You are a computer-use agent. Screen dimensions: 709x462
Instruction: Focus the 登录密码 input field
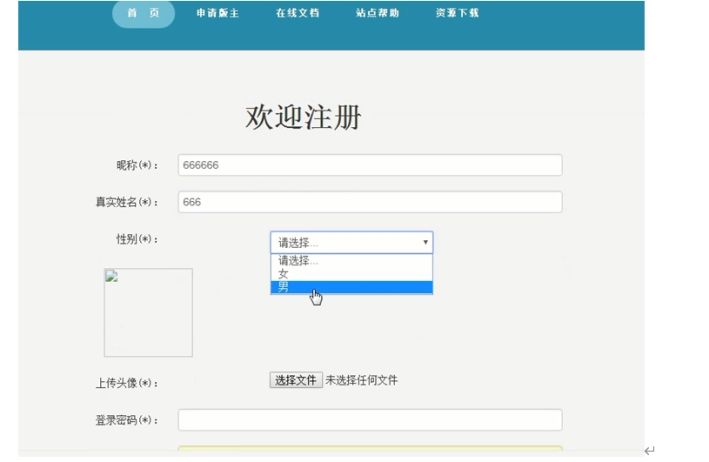click(370, 420)
